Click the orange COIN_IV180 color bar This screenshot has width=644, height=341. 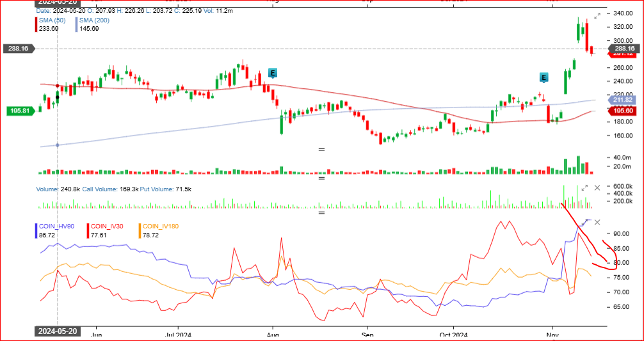point(140,230)
